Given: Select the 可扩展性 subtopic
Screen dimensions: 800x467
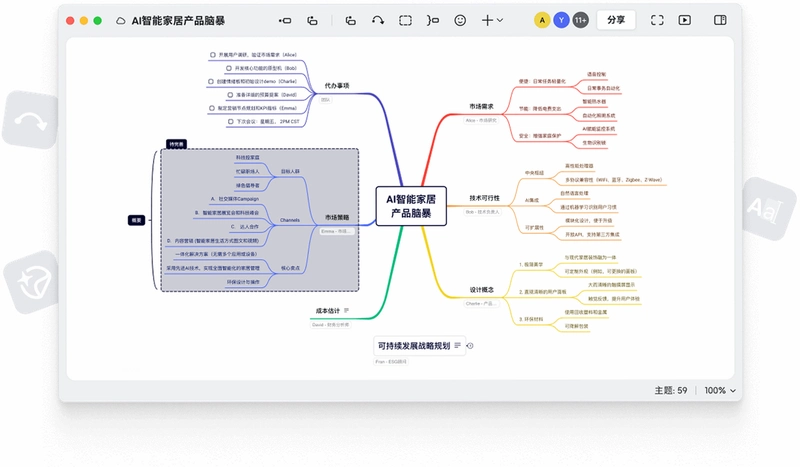Looking at the screenshot, I should (x=534, y=228).
